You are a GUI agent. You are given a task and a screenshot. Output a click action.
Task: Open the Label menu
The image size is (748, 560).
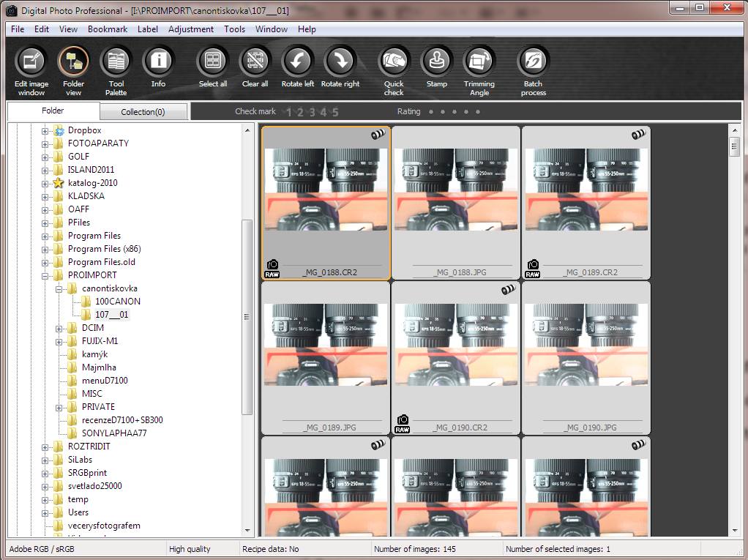click(147, 29)
